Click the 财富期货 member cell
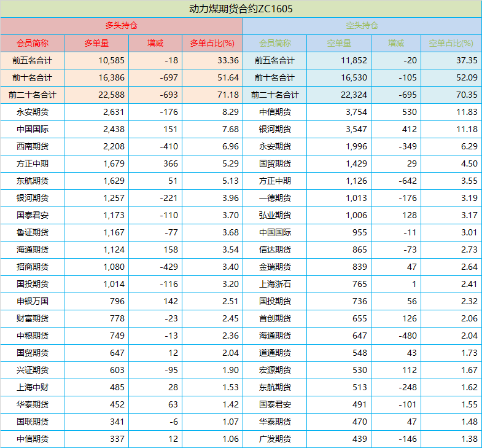Image resolution: width=482 pixels, height=448 pixels. coord(33,319)
